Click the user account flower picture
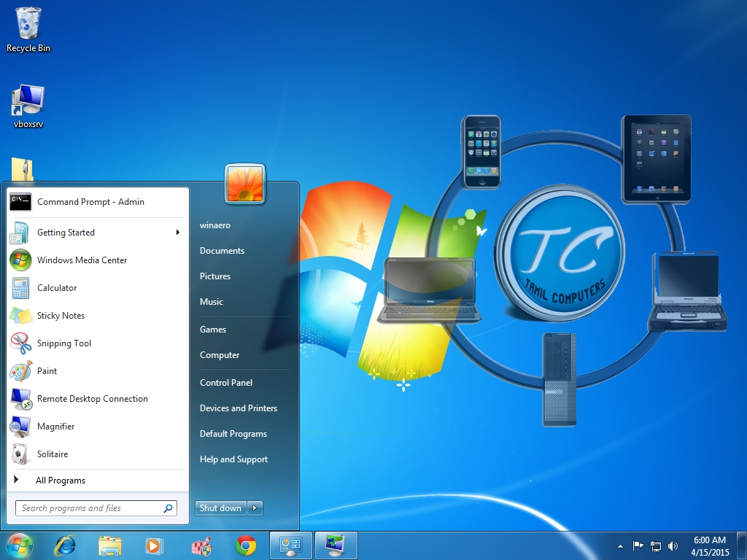747x560 pixels. pyautogui.click(x=245, y=184)
